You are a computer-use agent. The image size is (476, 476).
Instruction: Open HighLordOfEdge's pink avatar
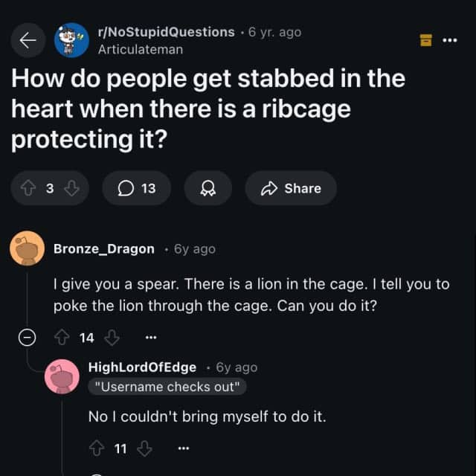click(62, 376)
